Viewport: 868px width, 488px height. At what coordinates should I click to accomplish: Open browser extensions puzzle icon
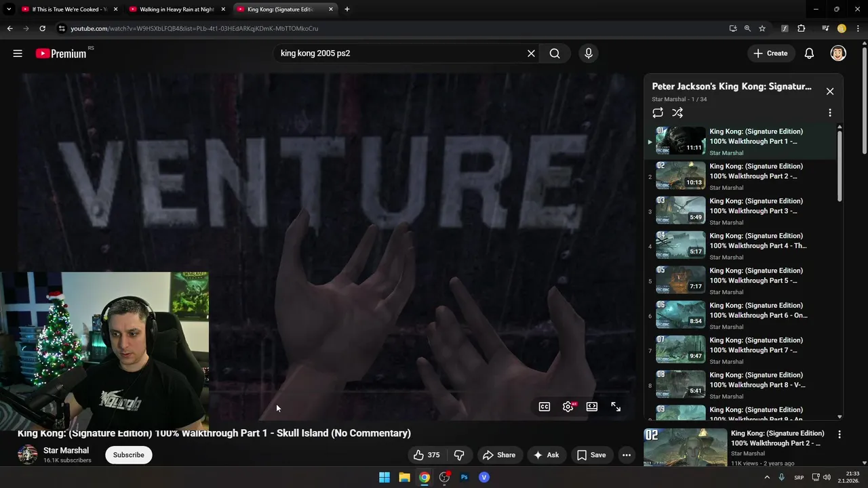pyautogui.click(x=801, y=28)
